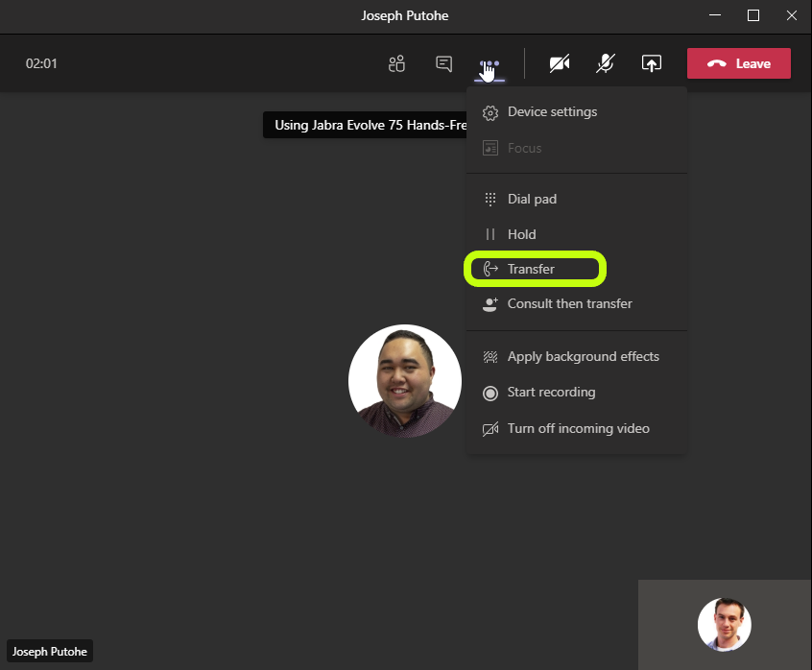Open the share content tray icon
The image size is (812, 670).
coord(652,63)
